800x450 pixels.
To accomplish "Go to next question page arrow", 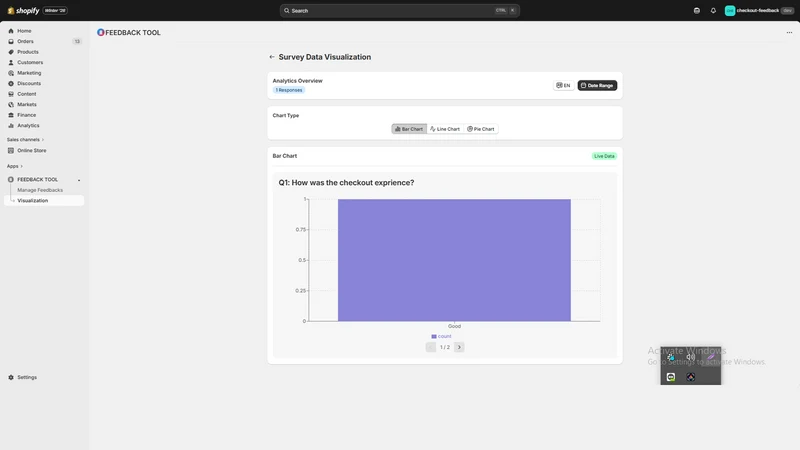I will pos(459,347).
